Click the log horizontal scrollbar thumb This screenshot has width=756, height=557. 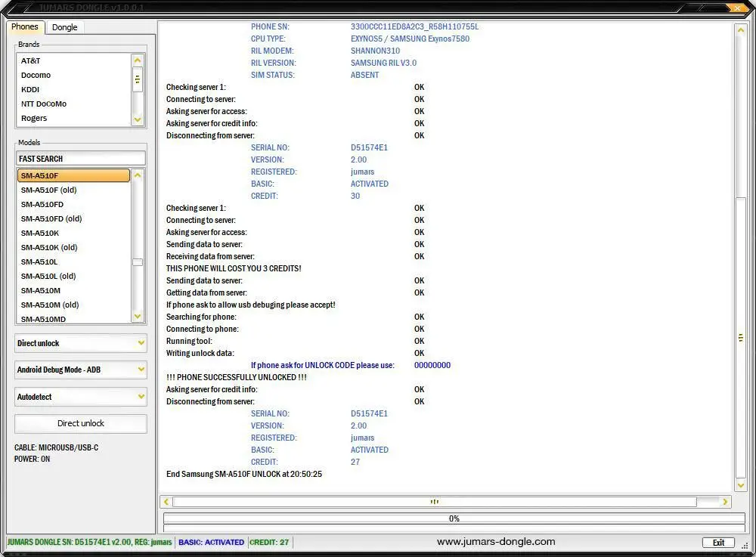coord(434,502)
